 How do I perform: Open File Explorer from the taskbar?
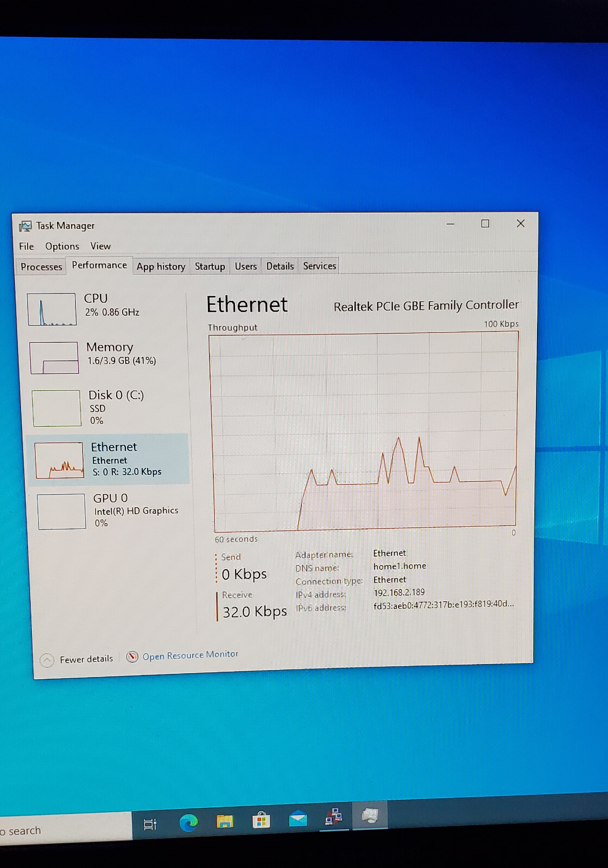[x=225, y=821]
